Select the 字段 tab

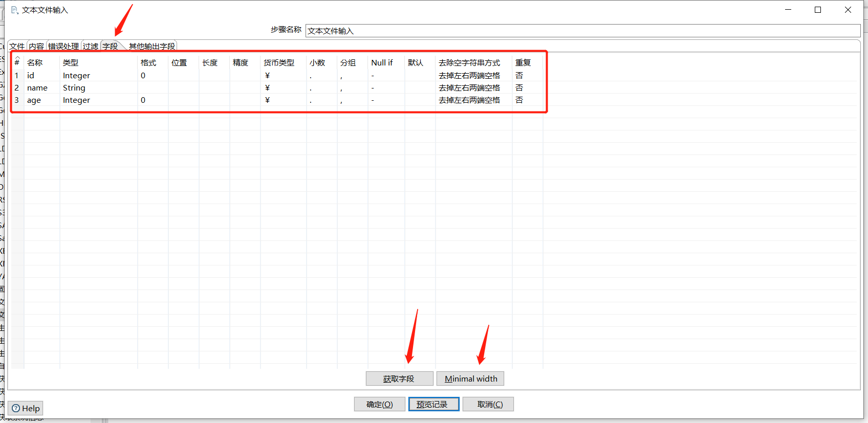click(x=110, y=46)
